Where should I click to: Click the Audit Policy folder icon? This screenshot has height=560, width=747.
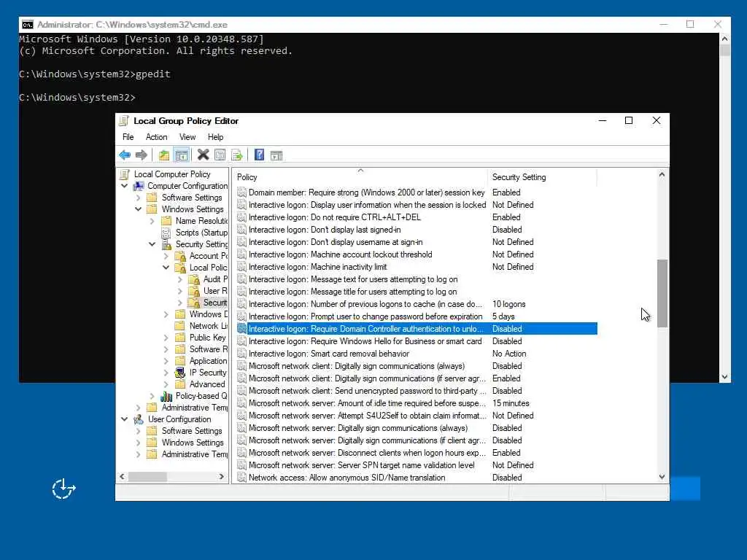point(194,279)
